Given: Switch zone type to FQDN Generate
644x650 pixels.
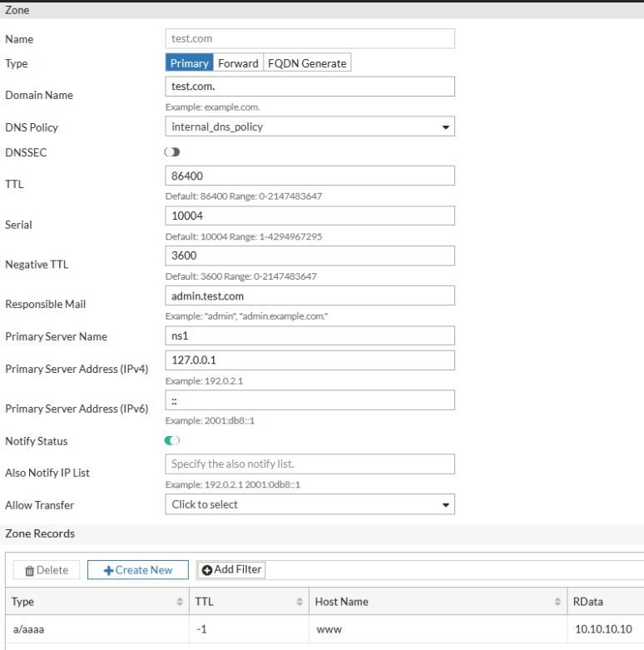Looking at the screenshot, I should [x=306, y=64].
